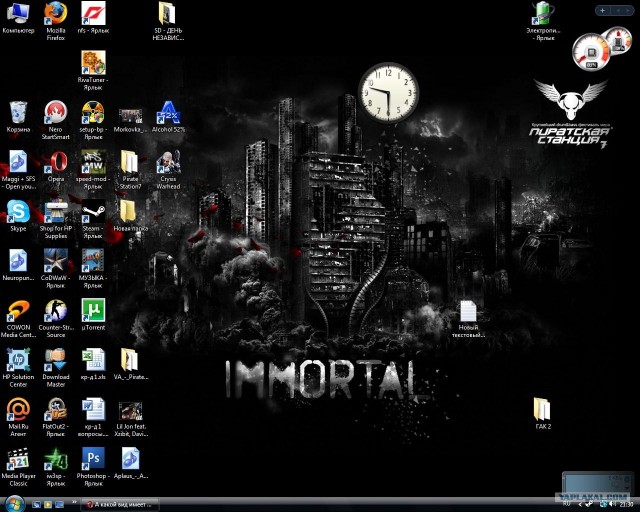The image size is (640, 512).
Task: Launch Download Master
Action: (56, 368)
